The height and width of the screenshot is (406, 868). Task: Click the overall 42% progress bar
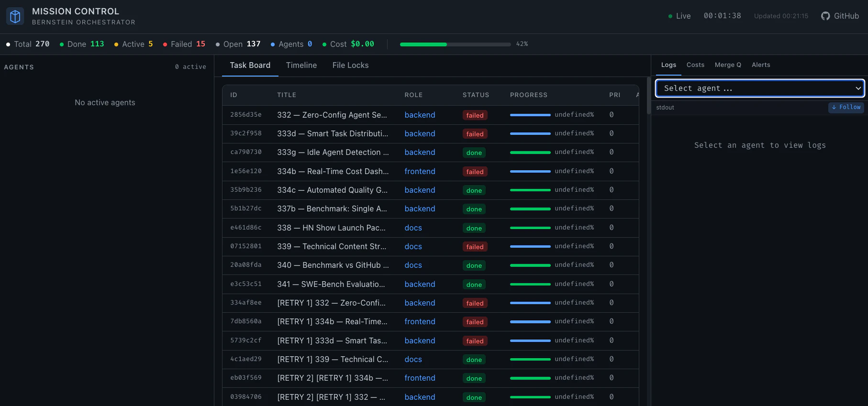[455, 44]
